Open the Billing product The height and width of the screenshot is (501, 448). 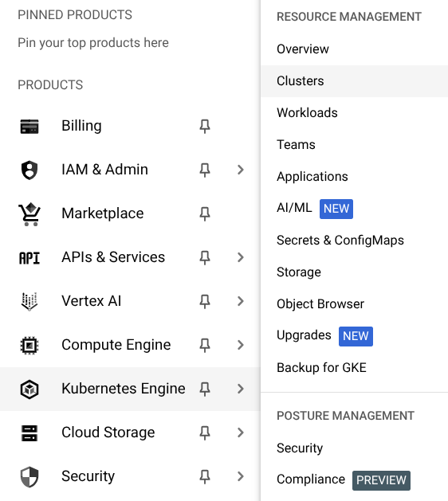click(x=81, y=126)
